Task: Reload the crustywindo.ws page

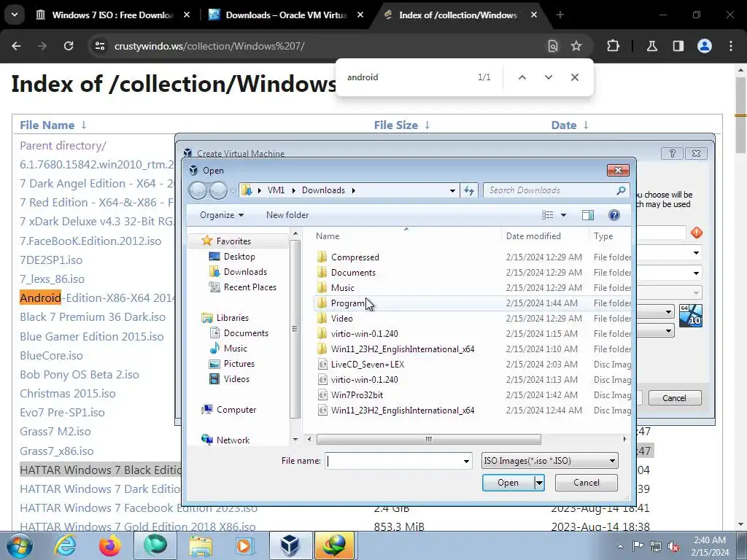Action: click(69, 46)
